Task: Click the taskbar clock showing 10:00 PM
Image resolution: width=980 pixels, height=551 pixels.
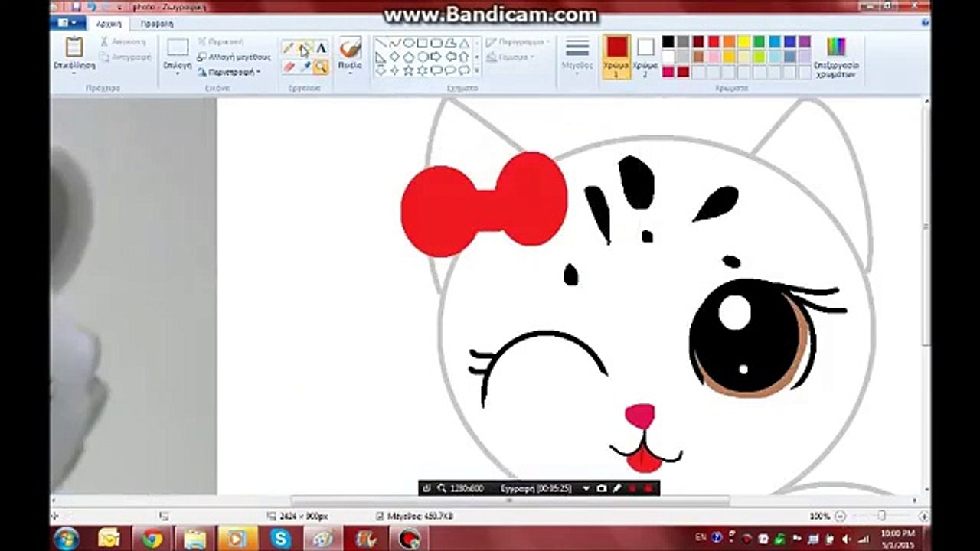Action: pyautogui.click(x=898, y=538)
